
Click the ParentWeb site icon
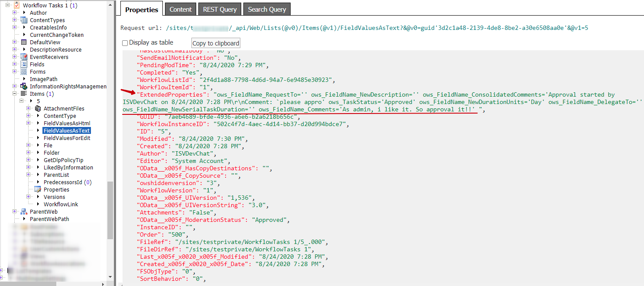[x=24, y=211]
